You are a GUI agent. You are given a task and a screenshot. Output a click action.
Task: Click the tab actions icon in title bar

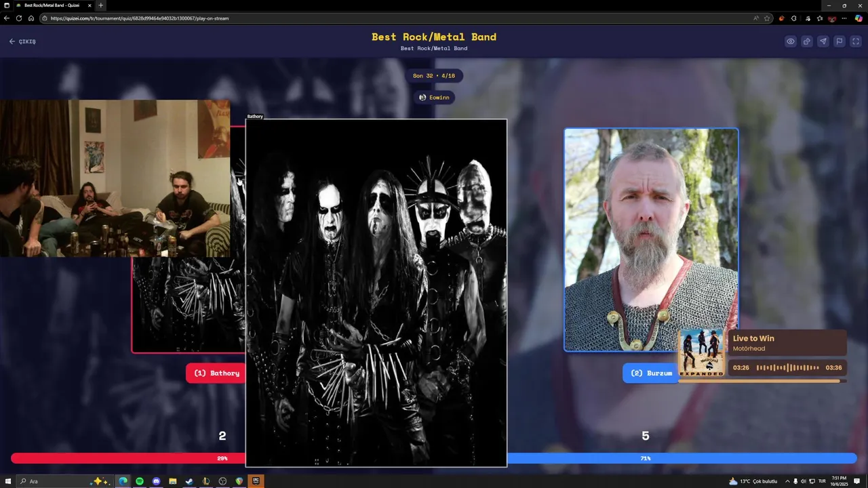coord(6,5)
